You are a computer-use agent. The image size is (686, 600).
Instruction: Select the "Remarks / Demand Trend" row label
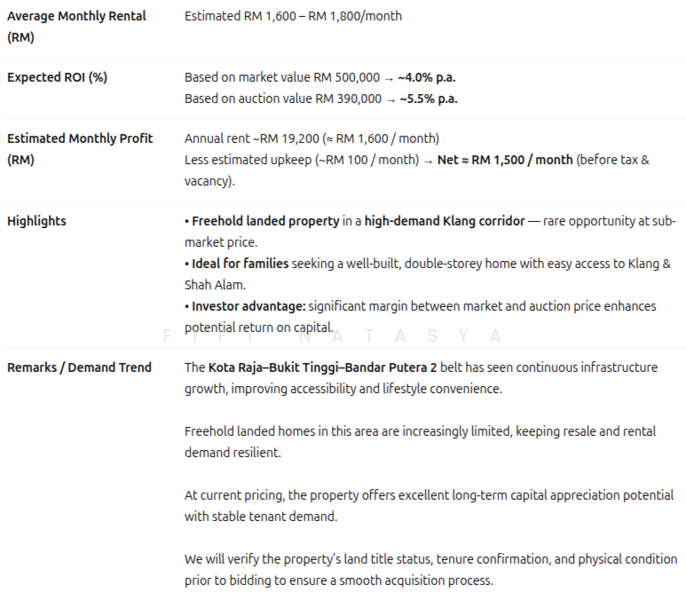(x=79, y=367)
